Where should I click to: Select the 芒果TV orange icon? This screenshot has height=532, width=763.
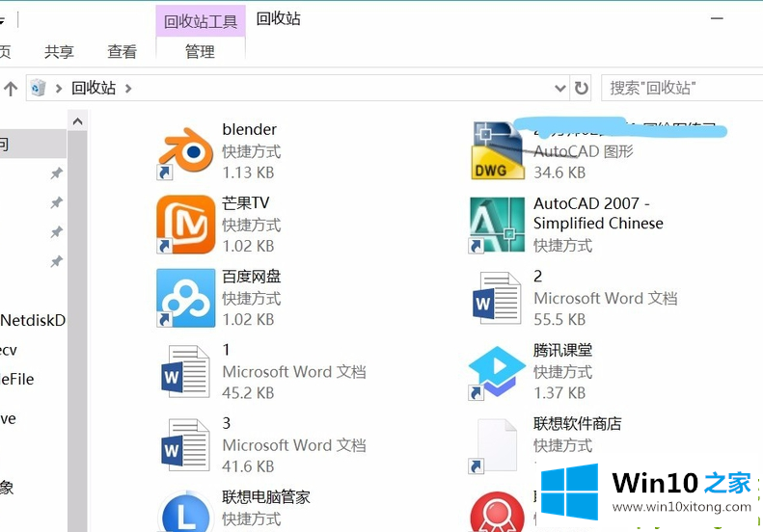(x=185, y=225)
